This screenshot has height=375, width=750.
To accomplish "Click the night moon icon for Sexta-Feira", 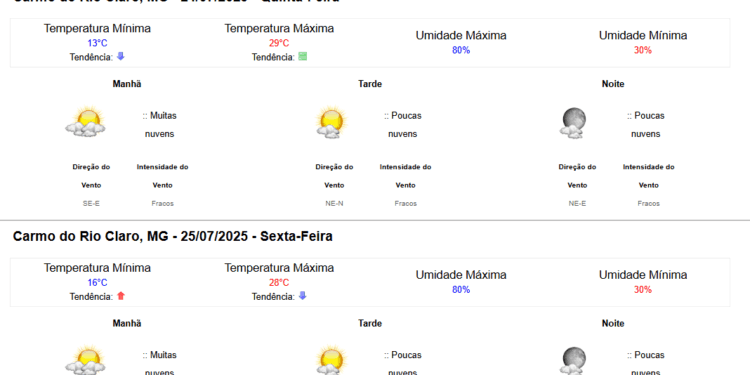I will [x=573, y=361].
